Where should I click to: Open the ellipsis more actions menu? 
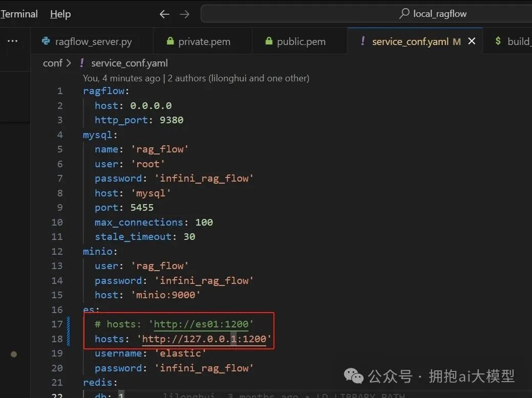(x=12, y=40)
